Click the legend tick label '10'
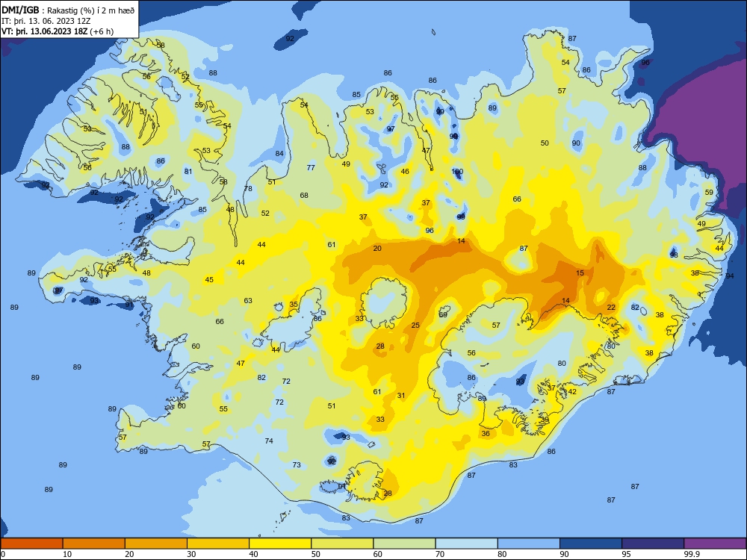 [67, 554]
